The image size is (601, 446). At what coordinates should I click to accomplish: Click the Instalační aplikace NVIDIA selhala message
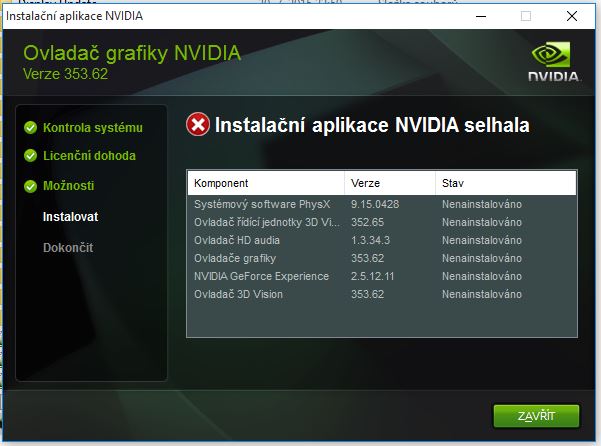[372, 125]
